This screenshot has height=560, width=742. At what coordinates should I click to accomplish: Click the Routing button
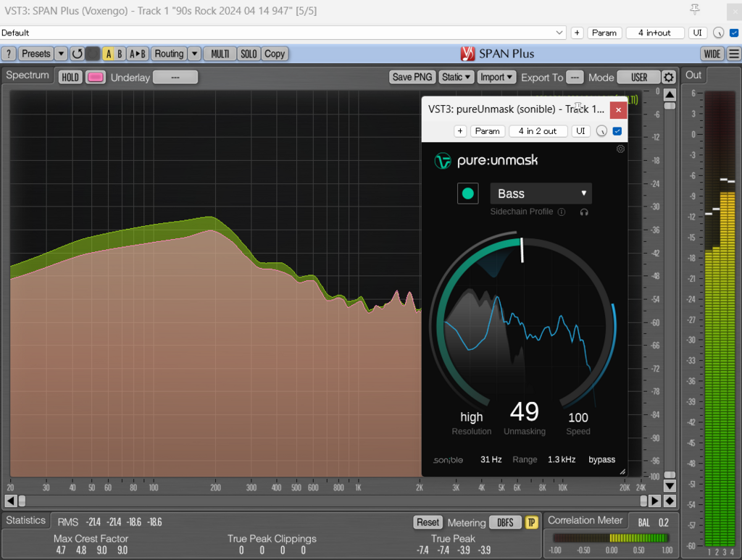click(169, 54)
